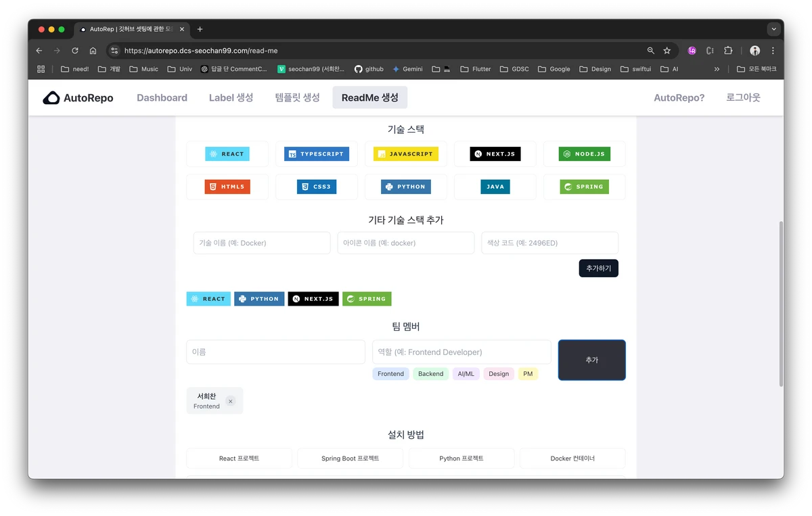This screenshot has height=516, width=812.
Task: Select the HTML5 tech stack badge
Action: pos(227,187)
